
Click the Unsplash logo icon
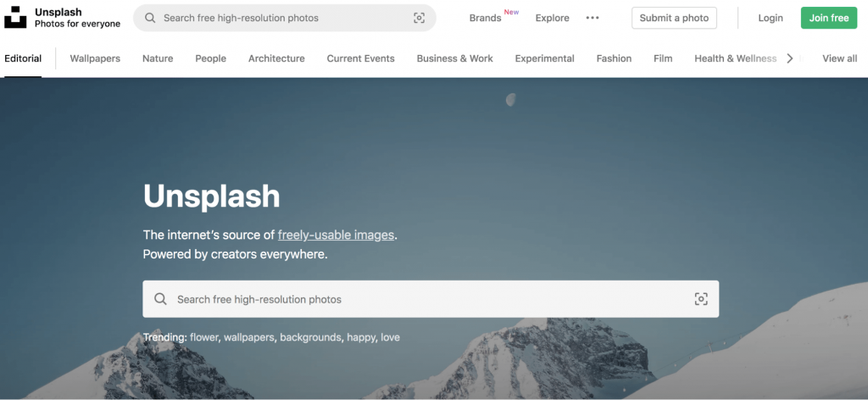click(15, 18)
